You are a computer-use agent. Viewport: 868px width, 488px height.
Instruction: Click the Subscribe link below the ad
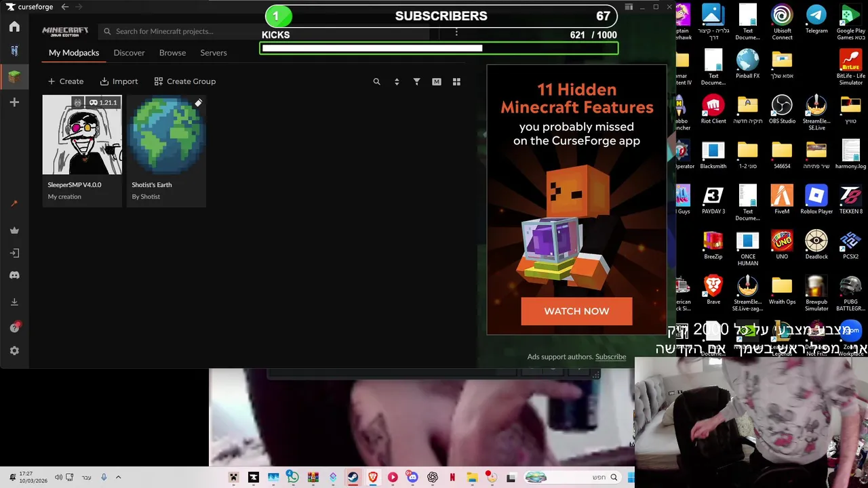click(x=610, y=357)
